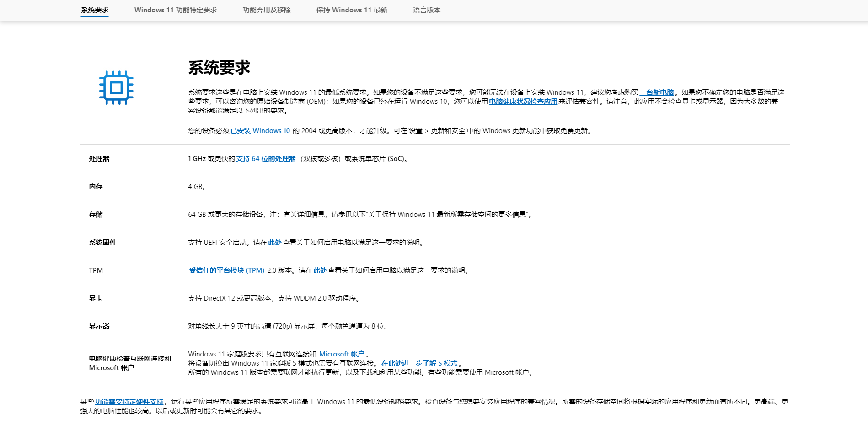Select the 内存 row label
868x442 pixels.
point(96,187)
